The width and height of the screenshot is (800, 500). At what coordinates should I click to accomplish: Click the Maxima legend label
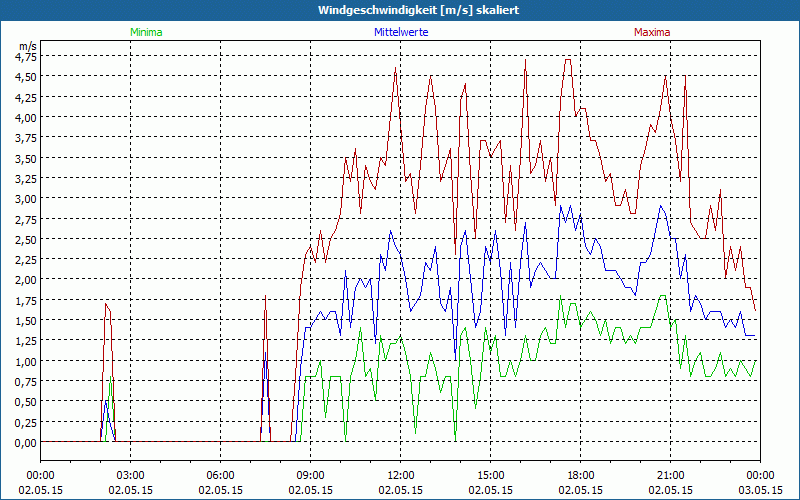pos(652,32)
